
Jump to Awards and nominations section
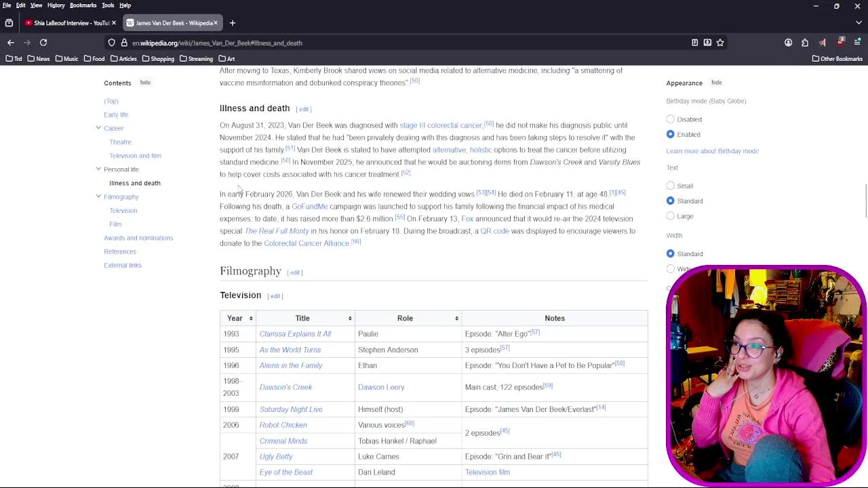[x=138, y=238]
